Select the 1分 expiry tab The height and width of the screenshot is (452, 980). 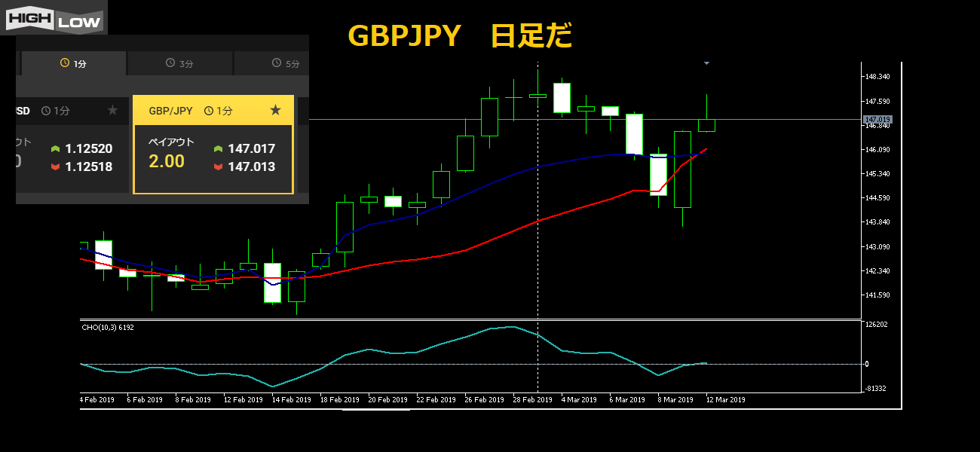pos(74,64)
